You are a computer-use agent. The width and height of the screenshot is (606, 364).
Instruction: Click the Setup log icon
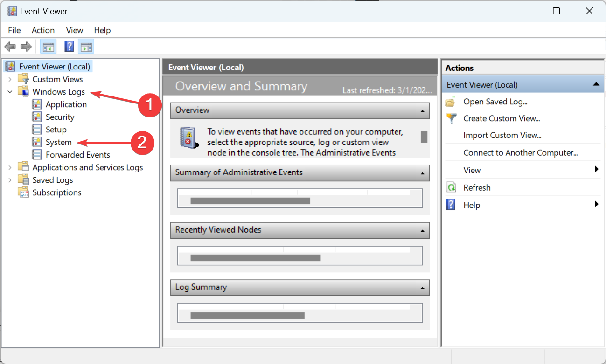coord(36,129)
